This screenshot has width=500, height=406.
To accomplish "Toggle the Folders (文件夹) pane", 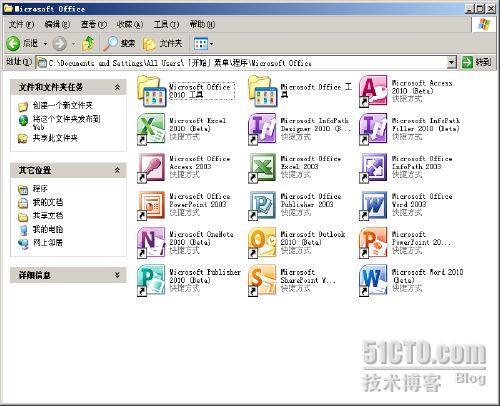I will tap(163, 44).
